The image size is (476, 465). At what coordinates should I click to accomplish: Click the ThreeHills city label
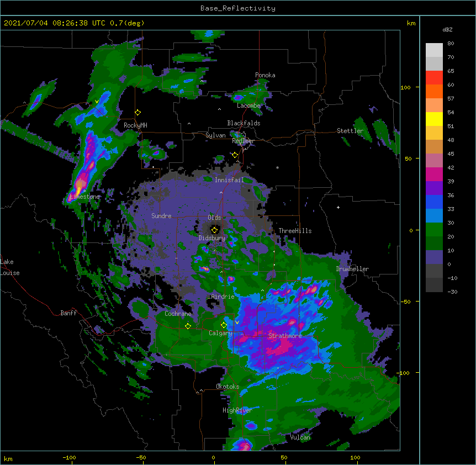click(x=295, y=231)
